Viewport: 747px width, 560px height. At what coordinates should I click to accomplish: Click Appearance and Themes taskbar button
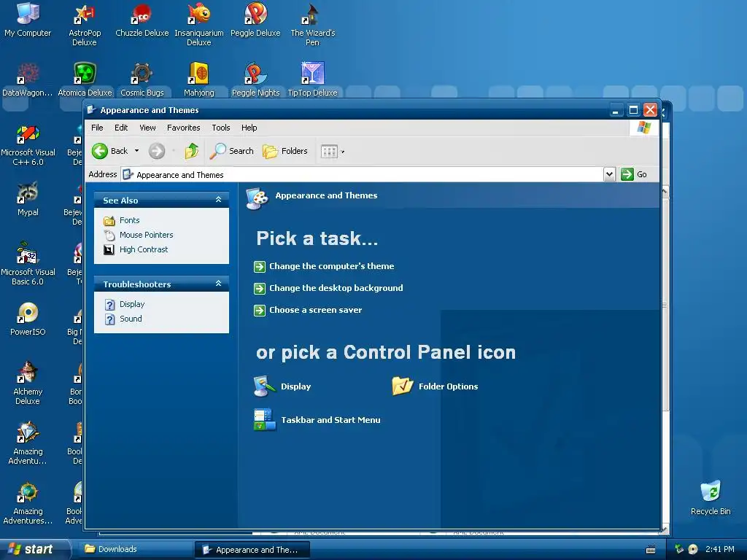(252, 550)
